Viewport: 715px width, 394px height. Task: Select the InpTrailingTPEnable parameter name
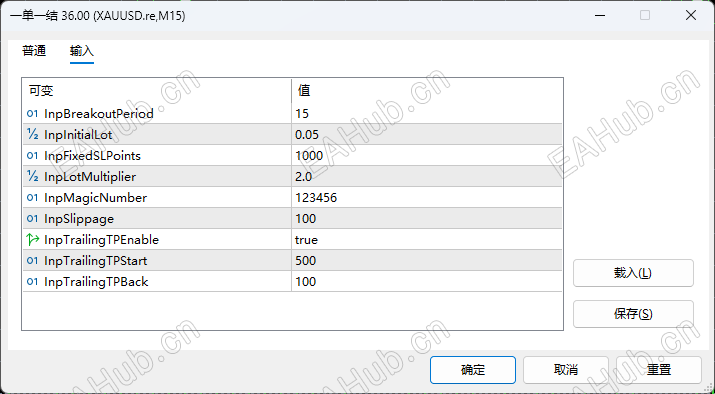click(x=101, y=239)
